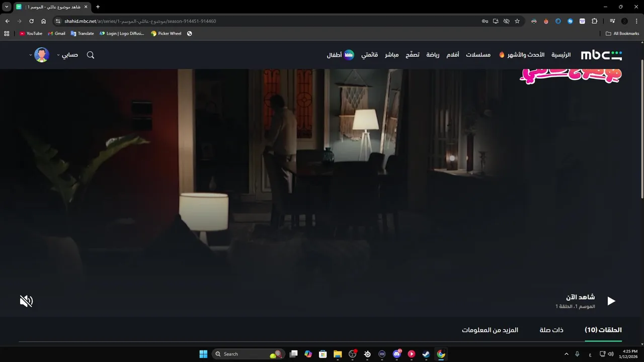Click the MBC Shahid logo
The height and width of the screenshot is (362, 644).
pos(601,55)
